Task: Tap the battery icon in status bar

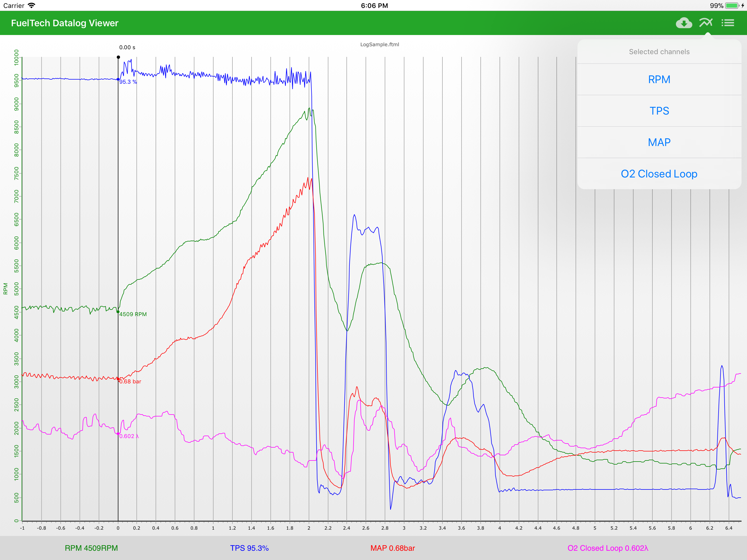Action: point(732,5)
